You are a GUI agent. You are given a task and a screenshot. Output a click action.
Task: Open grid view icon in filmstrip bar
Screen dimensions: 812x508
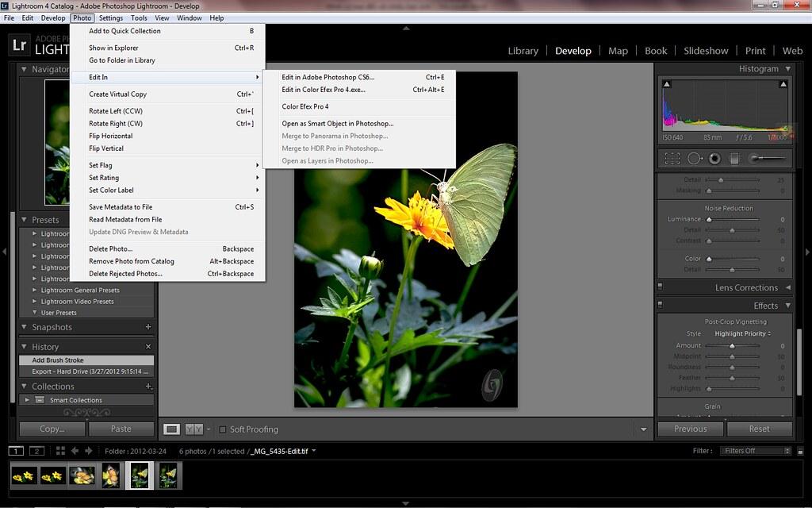(60, 451)
